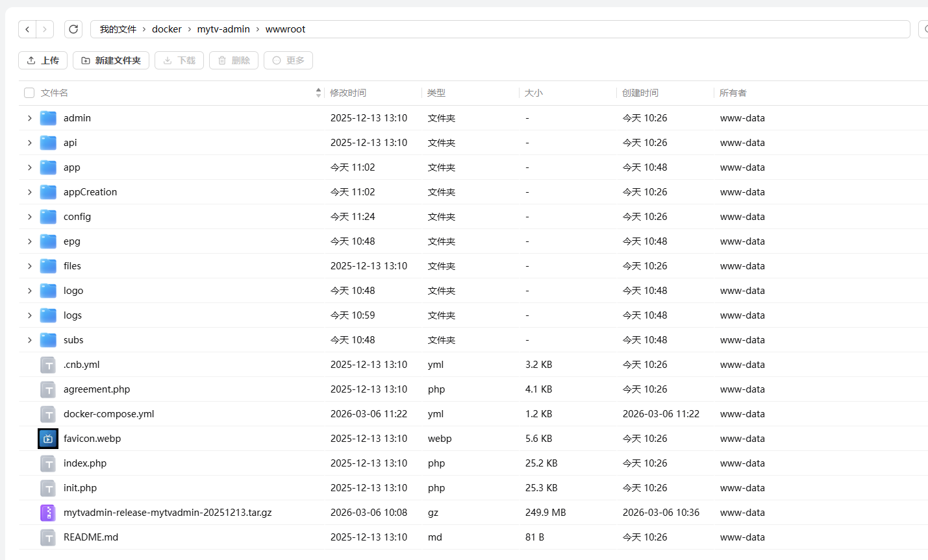Viewport: 928px width, 560px height.
Task: Click the tar.gz archive file icon
Action: 48,513
